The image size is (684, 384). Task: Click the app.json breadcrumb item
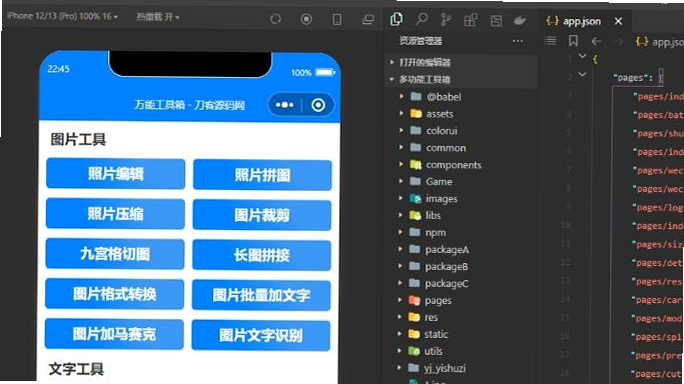[x=660, y=42]
